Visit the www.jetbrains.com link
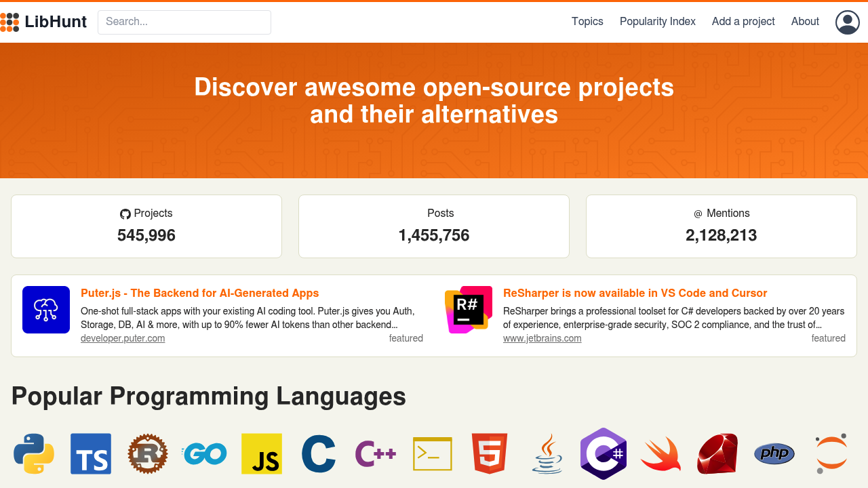The image size is (868, 488). (542, 338)
